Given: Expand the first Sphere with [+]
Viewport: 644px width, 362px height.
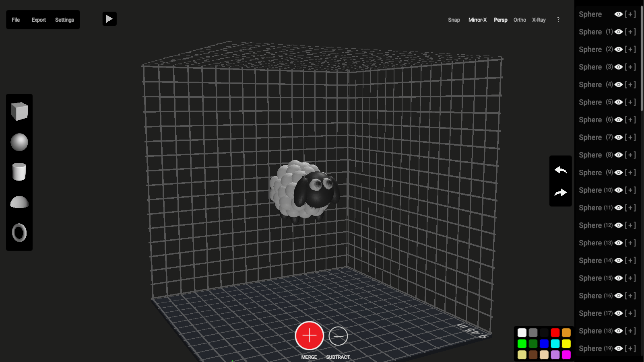Looking at the screenshot, I should pyautogui.click(x=630, y=14).
